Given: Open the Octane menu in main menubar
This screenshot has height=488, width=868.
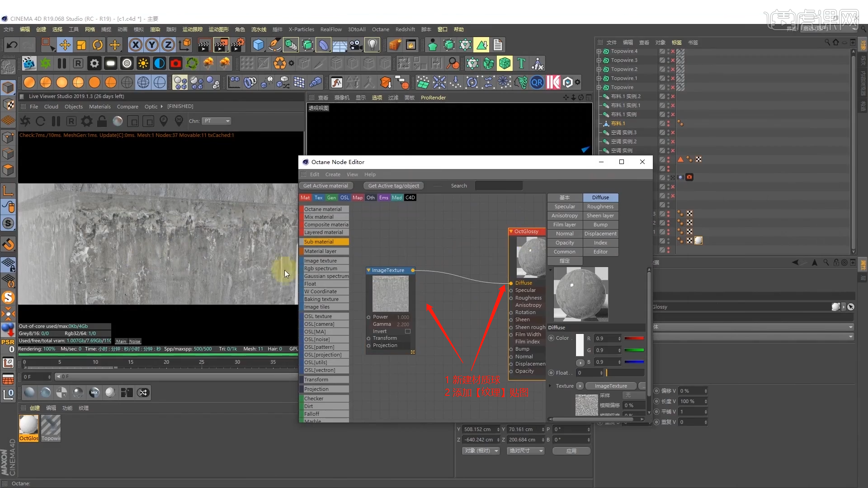Looking at the screenshot, I should [380, 29].
